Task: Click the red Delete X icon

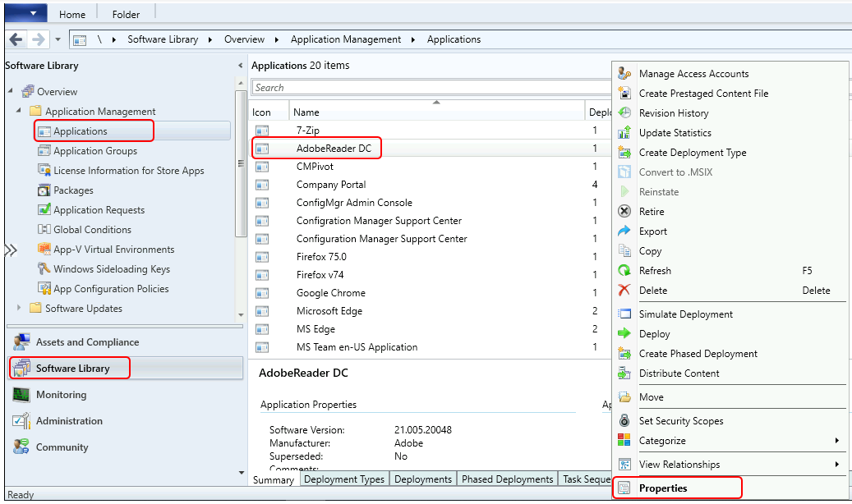Action: pyautogui.click(x=626, y=290)
